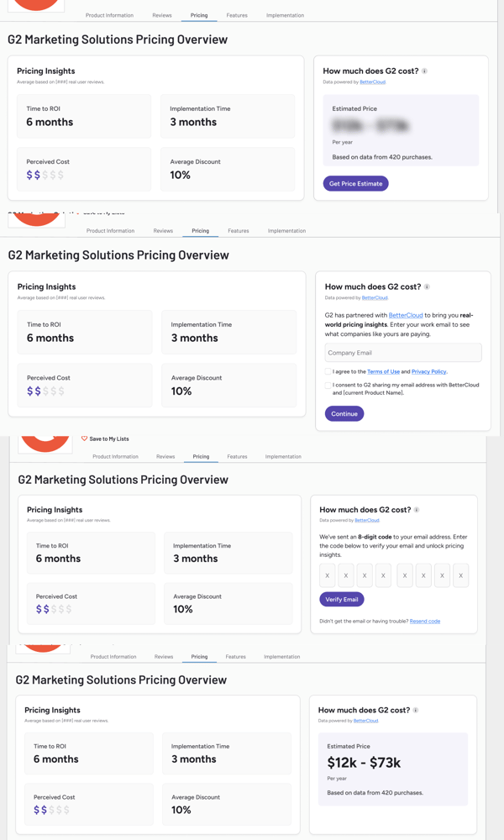Select the last box of the 8-digit code
The height and width of the screenshot is (840, 504).
(460, 575)
